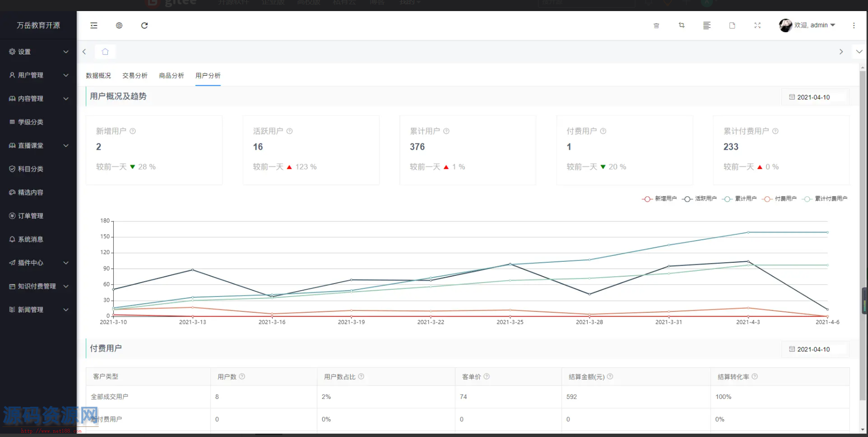Open 订单管理 in the sidebar

pyautogui.click(x=31, y=216)
